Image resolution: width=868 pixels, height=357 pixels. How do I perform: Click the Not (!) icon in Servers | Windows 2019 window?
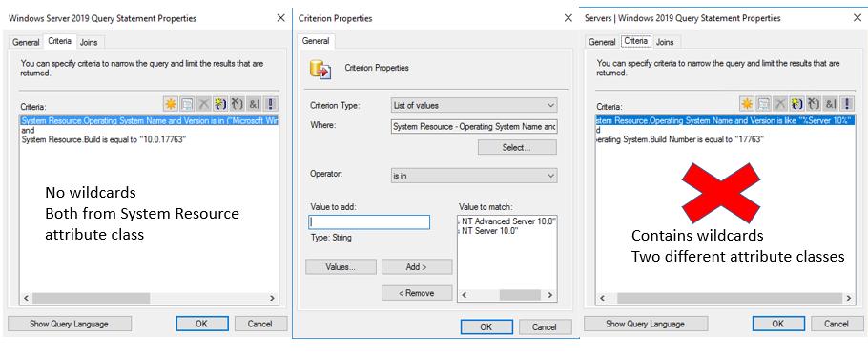pos(848,104)
